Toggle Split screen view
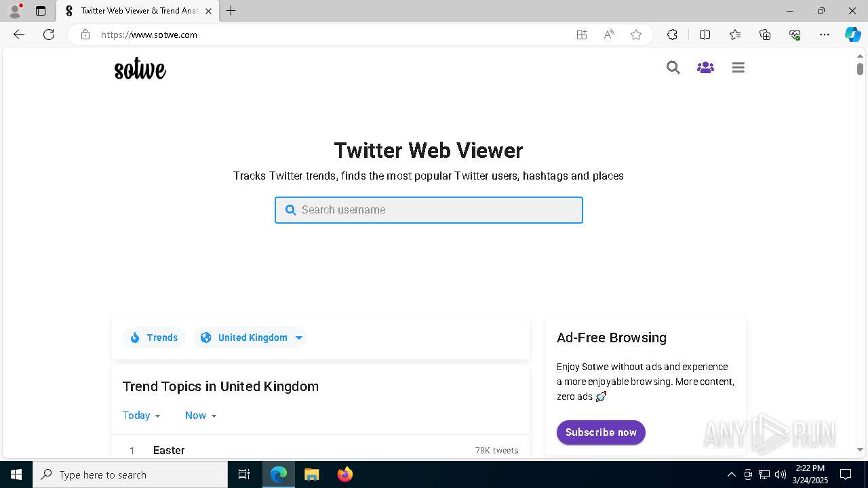Viewport: 868px width, 488px height. (x=705, y=35)
